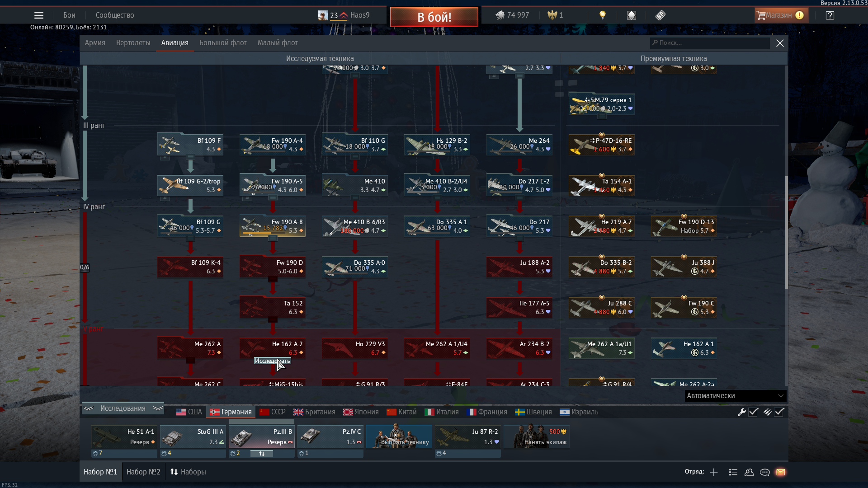Click crew level icon under He 51 A-1
Screen dimensions: 868x488
[95, 453]
